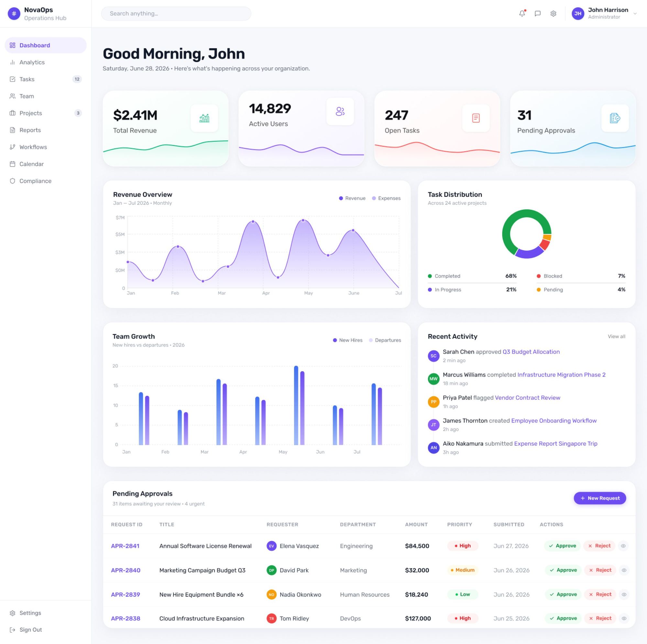Screen dimensions: 647x644
Task: Click Priya Patel's PP avatar
Action: [433, 401]
